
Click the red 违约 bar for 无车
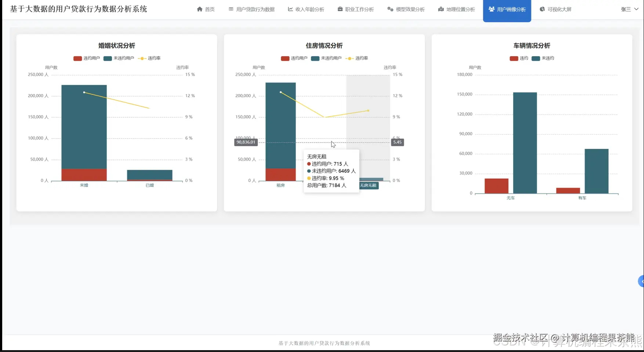pyautogui.click(x=496, y=186)
